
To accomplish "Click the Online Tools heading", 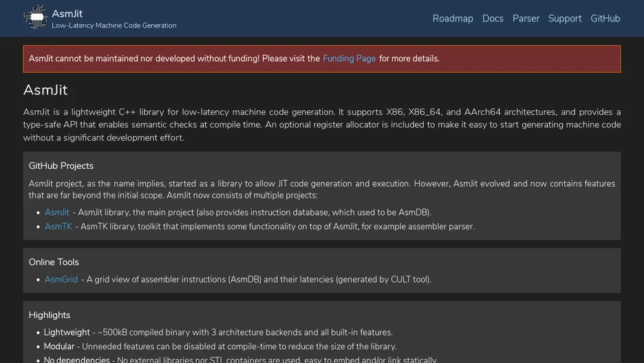I will click(x=54, y=262).
